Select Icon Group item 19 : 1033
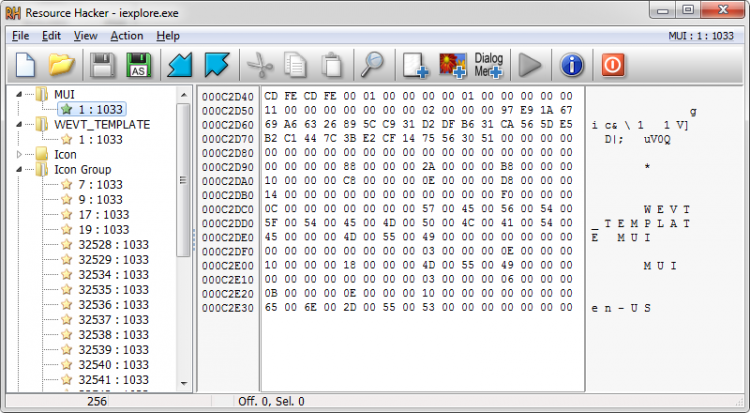Image resolution: width=750 pixels, height=413 pixels. pyautogui.click(x=104, y=230)
